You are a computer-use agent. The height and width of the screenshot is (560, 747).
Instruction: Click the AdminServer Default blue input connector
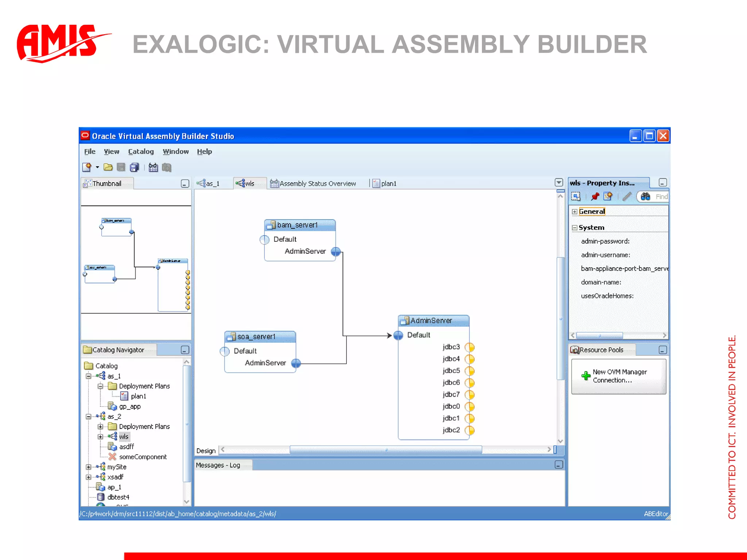pyautogui.click(x=398, y=335)
